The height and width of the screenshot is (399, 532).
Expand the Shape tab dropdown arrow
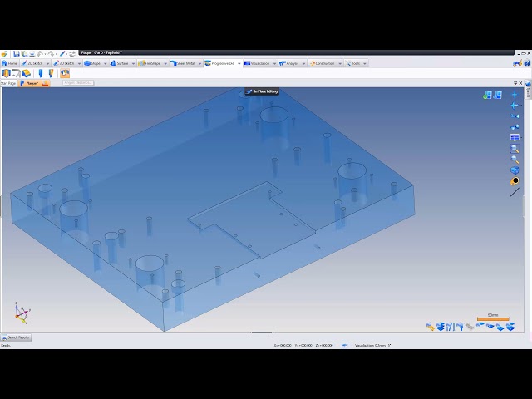106,63
